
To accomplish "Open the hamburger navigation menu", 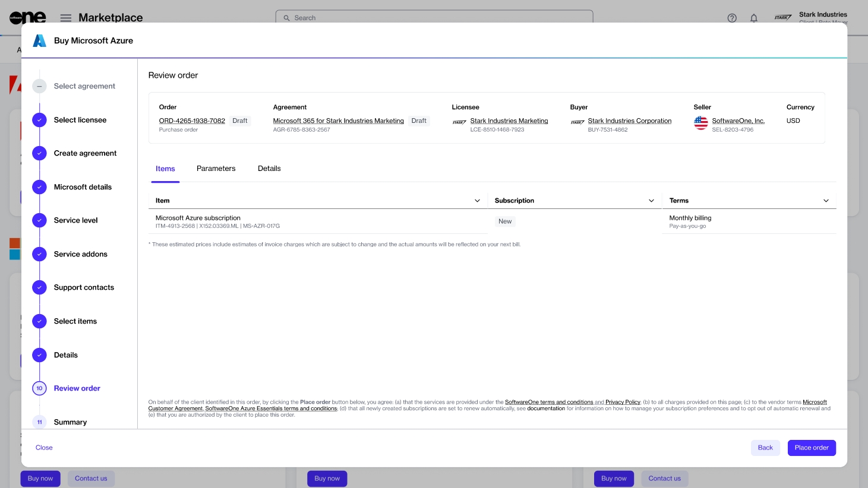I will click(x=66, y=18).
